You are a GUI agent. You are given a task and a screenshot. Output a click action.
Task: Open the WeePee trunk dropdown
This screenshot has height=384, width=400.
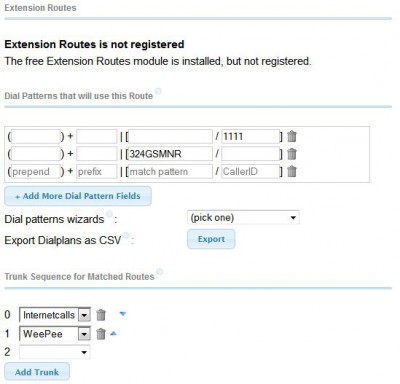[55, 334]
